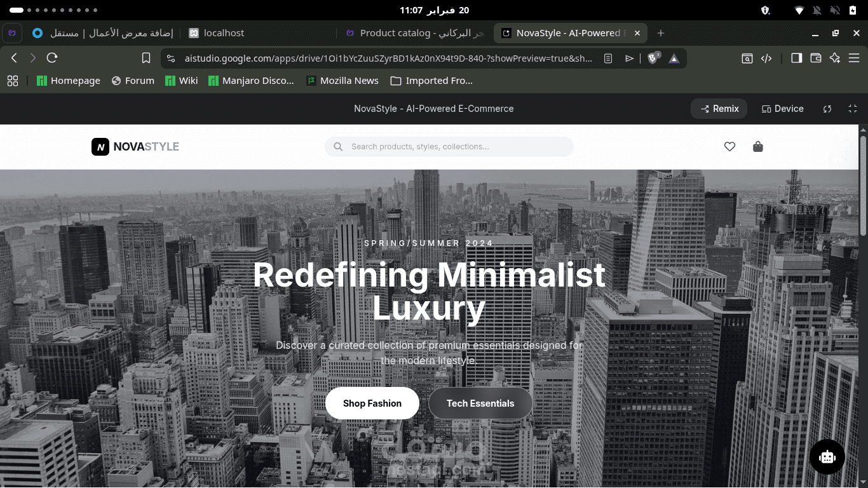This screenshot has height=488, width=868.
Task: Open Brave Shields panel for this site
Action: click(653, 58)
